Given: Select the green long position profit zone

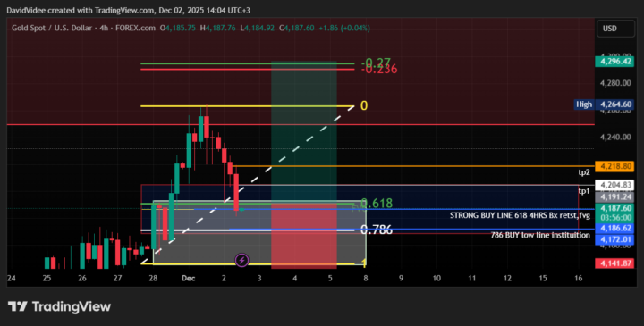Looking at the screenshot, I should [x=304, y=132].
